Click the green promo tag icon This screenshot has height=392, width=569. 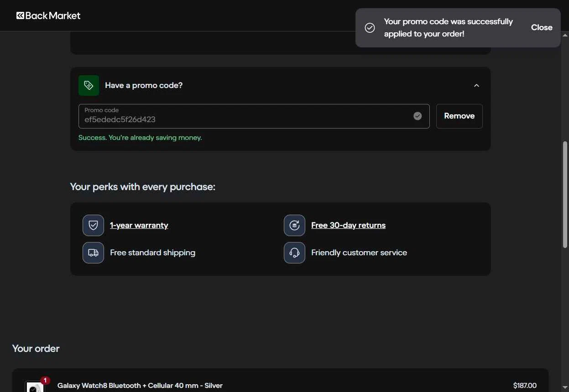point(89,85)
